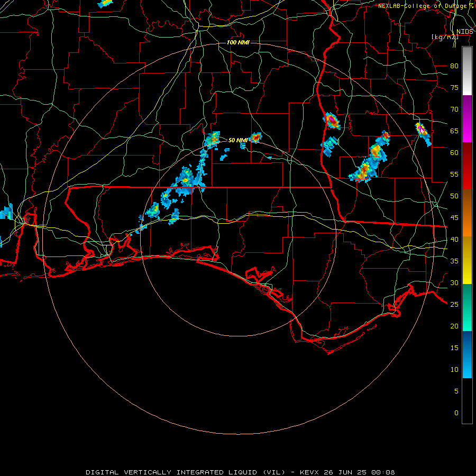The height and width of the screenshot is (476, 476).
Task: Select the 5 value on the VIL scale
Action: tap(456, 391)
